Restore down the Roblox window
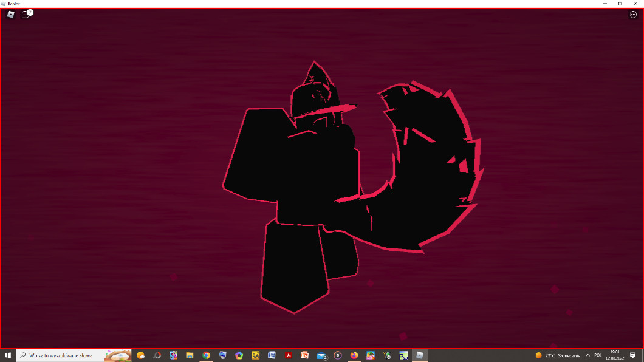The image size is (644, 362). [620, 4]
